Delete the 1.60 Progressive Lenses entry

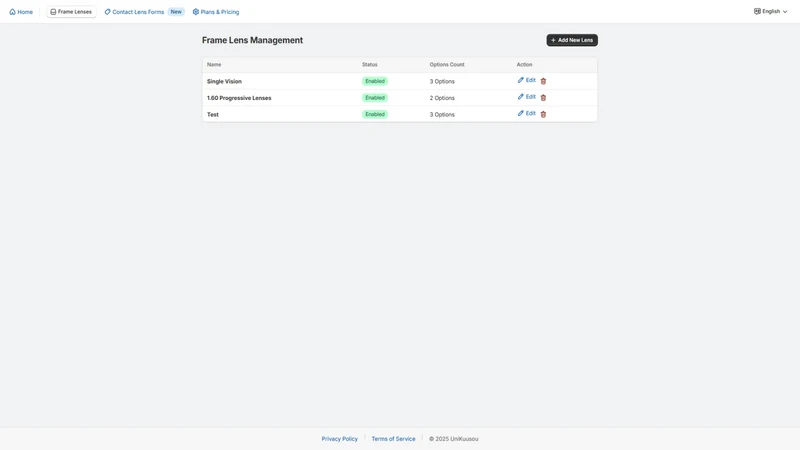pos(543,97)
